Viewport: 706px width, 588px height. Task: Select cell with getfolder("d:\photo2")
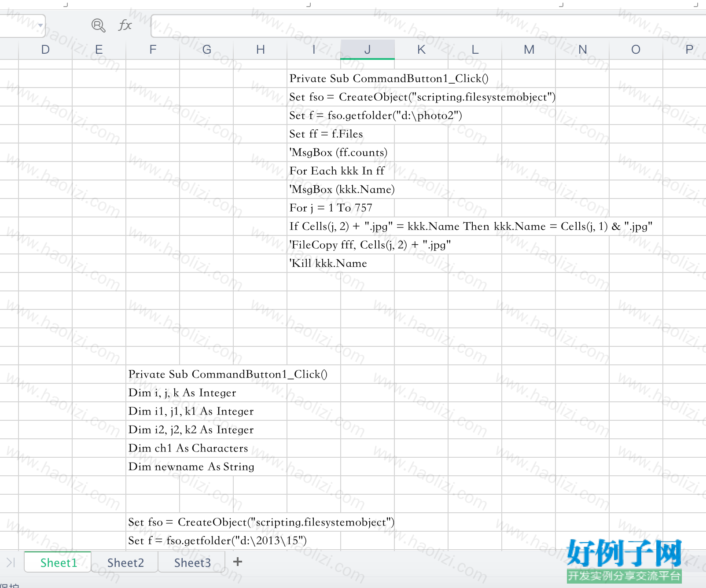click(375, 115)
